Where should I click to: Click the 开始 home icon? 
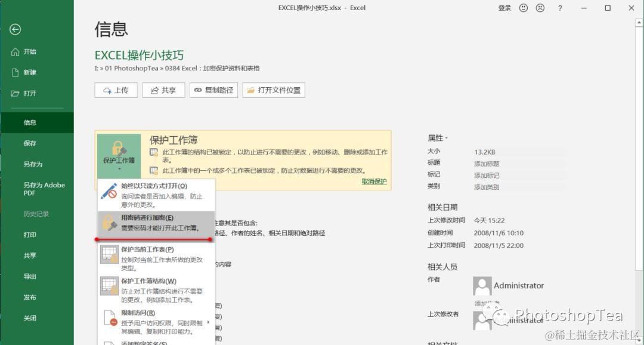[x=15, y=51]
